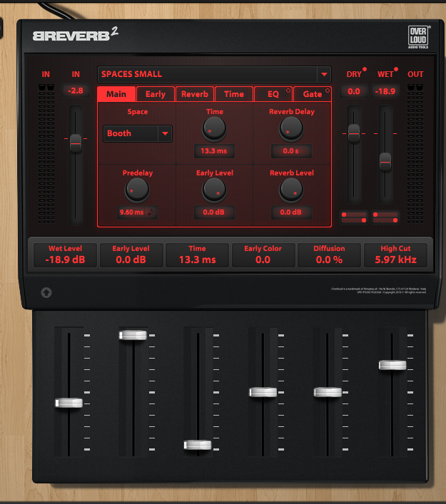Click the second hardware fader for Early Level

133,335
